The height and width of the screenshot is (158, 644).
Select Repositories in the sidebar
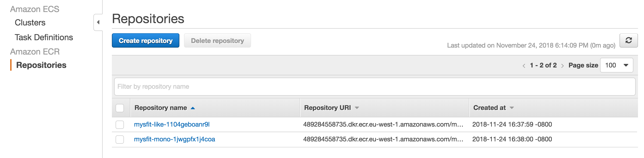[41, 65]
